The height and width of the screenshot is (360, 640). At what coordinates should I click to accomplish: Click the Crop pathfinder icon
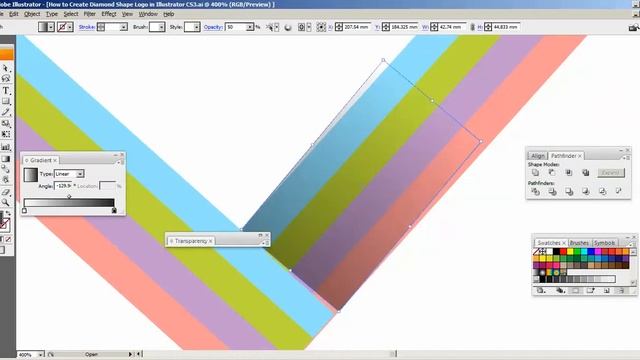tap(585, 191)
